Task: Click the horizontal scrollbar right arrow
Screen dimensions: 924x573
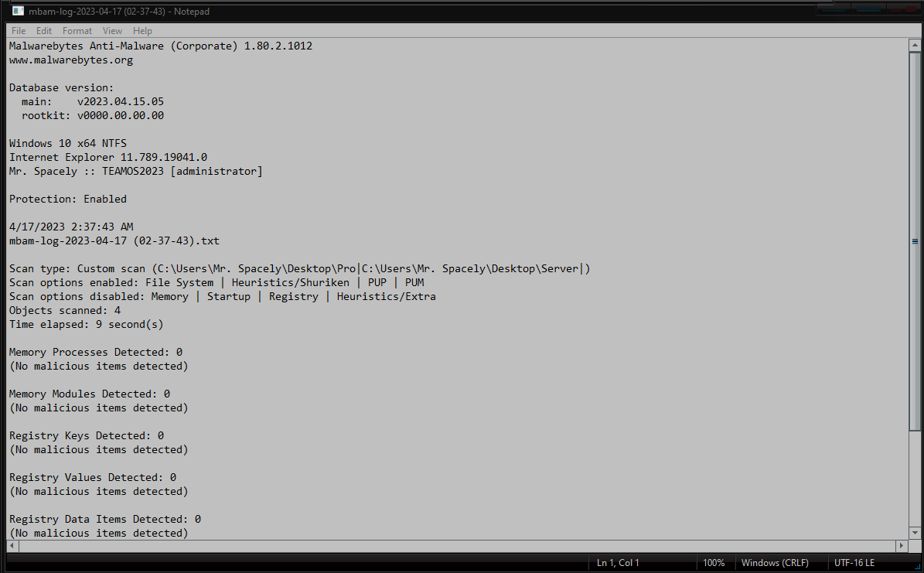Action: pos(901,546)
